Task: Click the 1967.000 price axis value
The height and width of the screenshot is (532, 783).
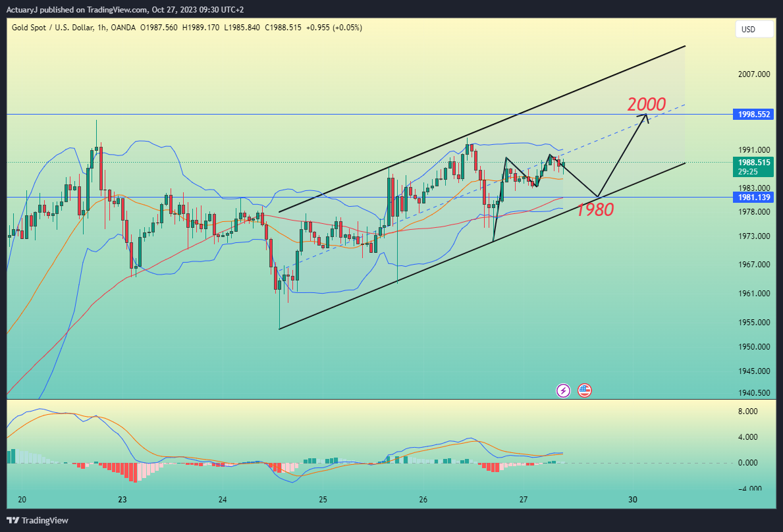Action: tap(754, 264)
